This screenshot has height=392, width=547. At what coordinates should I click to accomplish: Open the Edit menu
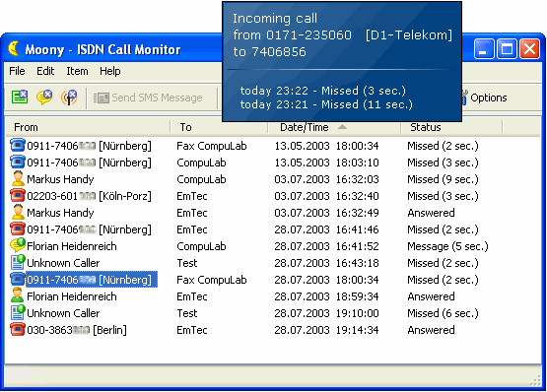pyautogui.click(x=45, y=71)
